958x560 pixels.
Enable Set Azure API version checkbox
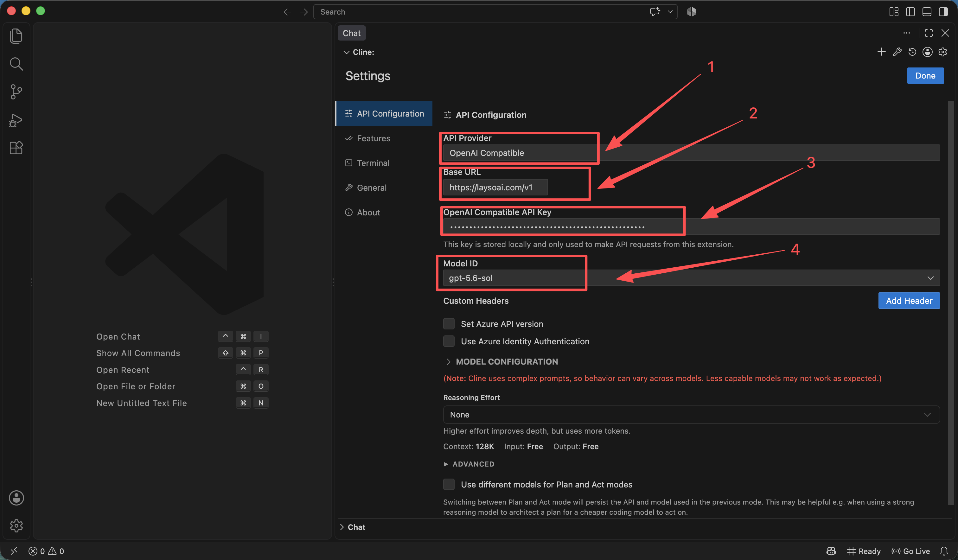click(449, 323)
